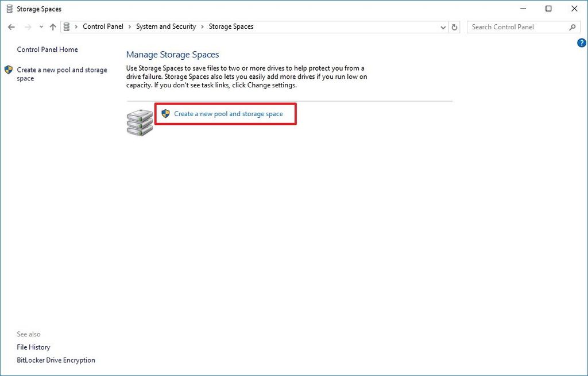Click the shield icon next to the create link
Screen dimensions: 588x376
(166, 113)
